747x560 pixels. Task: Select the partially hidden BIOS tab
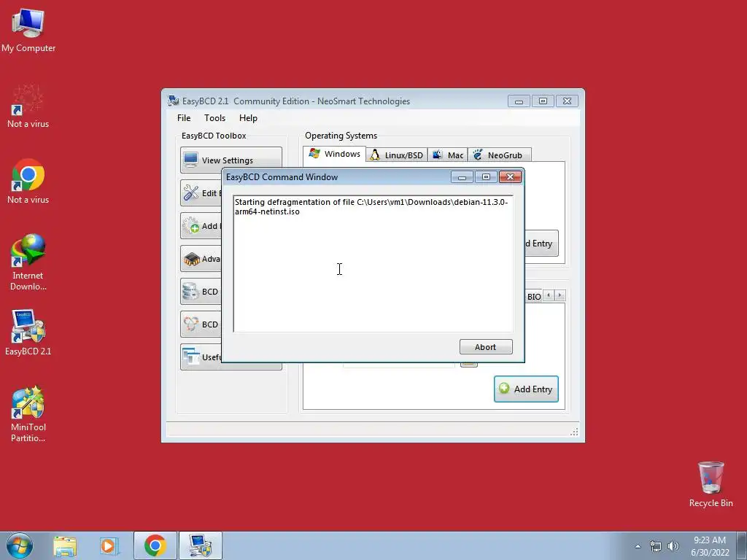tap(533, 296)
